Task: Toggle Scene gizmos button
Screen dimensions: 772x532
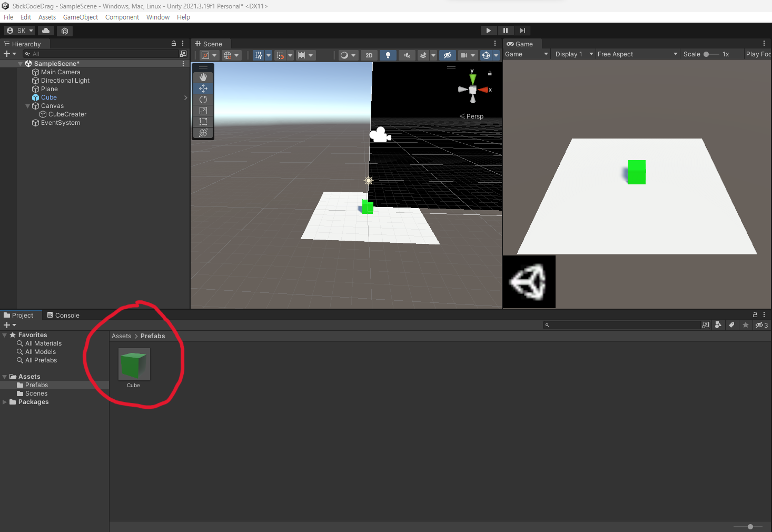Action: [486, 55]
